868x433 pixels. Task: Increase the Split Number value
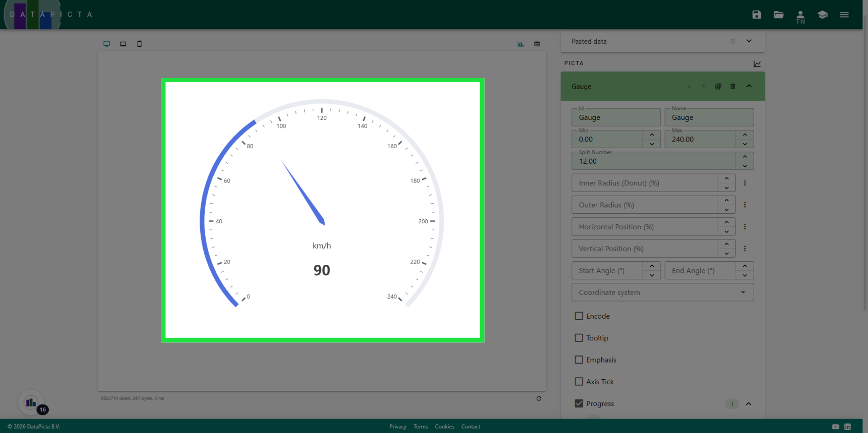point(745,156)
